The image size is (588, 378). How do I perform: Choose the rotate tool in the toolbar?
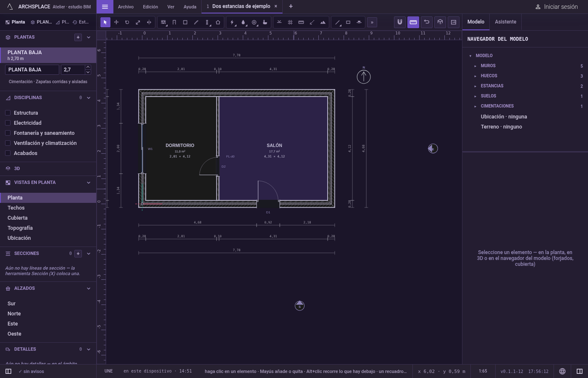127,22
